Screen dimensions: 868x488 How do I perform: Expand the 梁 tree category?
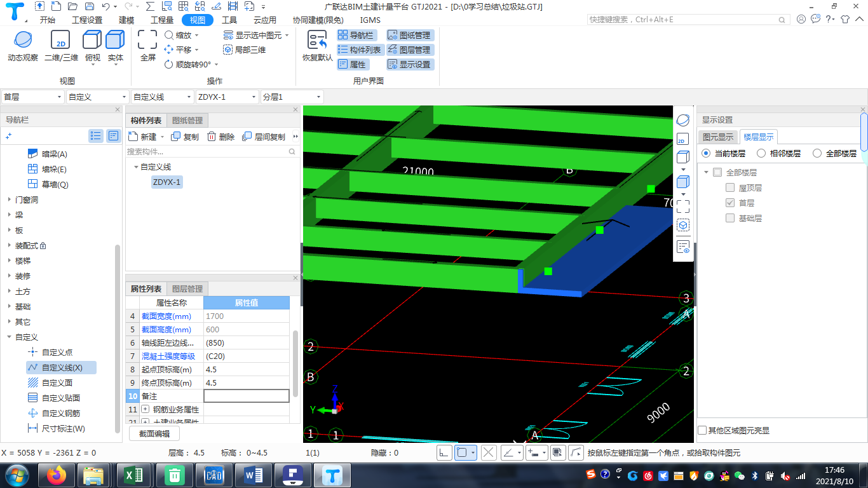point(9,215)
